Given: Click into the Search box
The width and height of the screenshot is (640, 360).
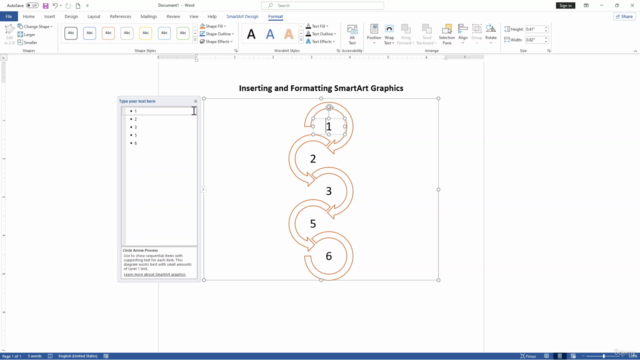Looking at the screenshot, I should [322, 6].
